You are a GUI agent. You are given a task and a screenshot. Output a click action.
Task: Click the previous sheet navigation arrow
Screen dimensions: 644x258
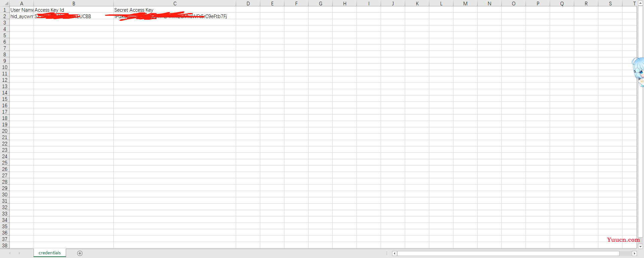[10, 253]
